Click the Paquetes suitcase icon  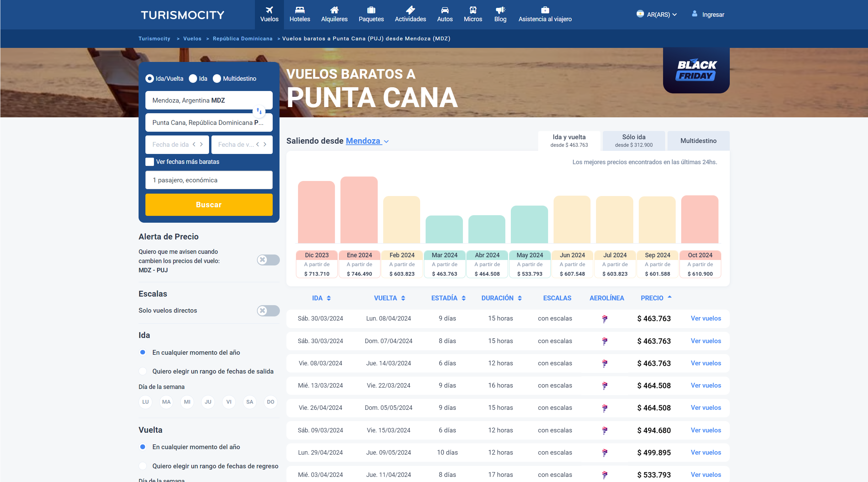point(371,10)
